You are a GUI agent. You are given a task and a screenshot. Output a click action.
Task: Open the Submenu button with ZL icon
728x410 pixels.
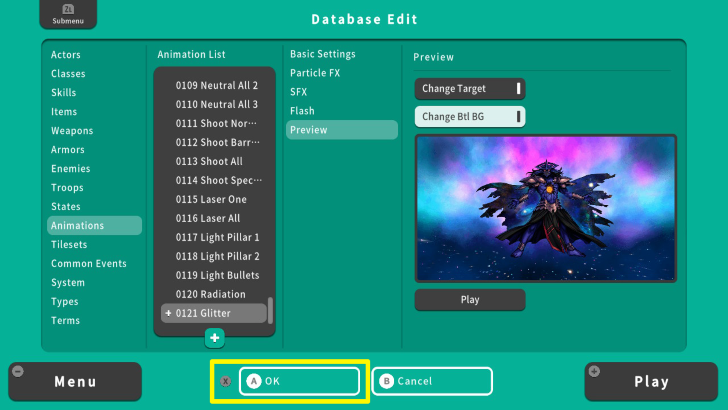click(x=68, y=14)
